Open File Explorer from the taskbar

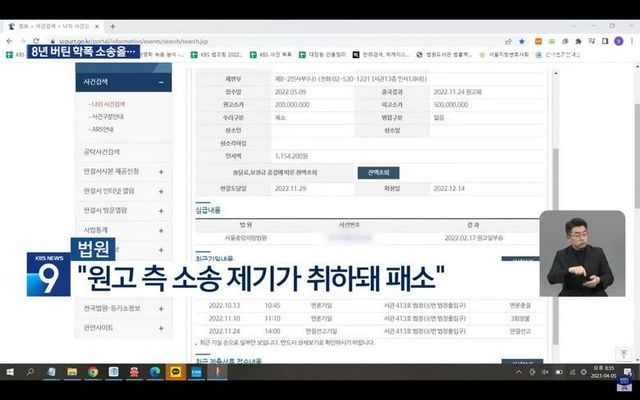[71, 372]
